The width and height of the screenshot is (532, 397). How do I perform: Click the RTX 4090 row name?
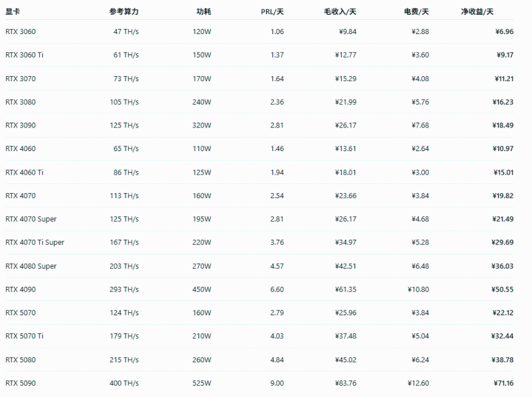click(x=20, y=290)
